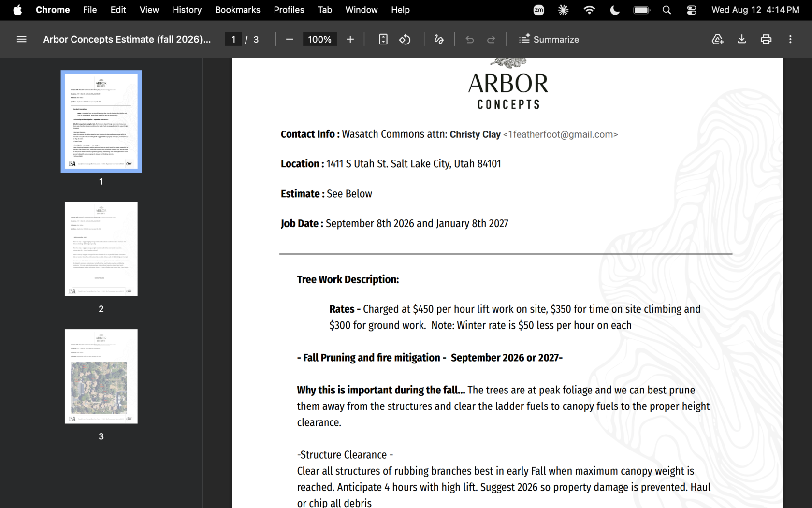Toggle the Do Not Disturb moon icon
812x508 pixels.
coord(615,10)
